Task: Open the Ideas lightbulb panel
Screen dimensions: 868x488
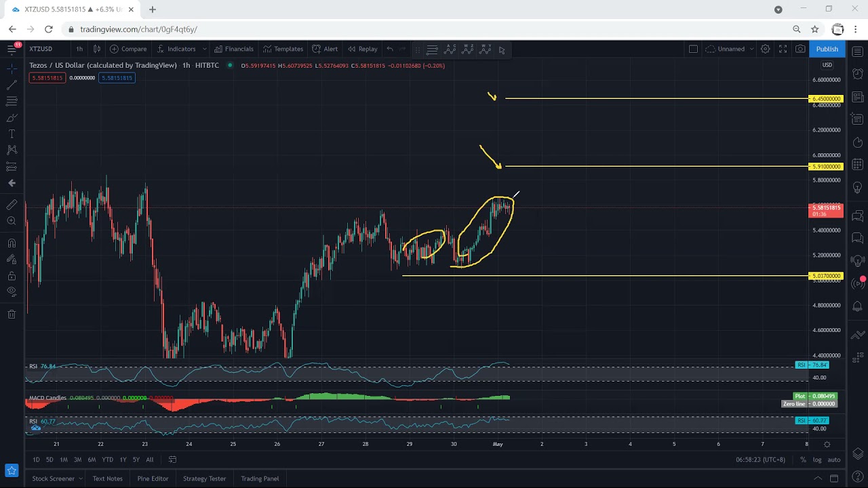Action: point(858,186)
